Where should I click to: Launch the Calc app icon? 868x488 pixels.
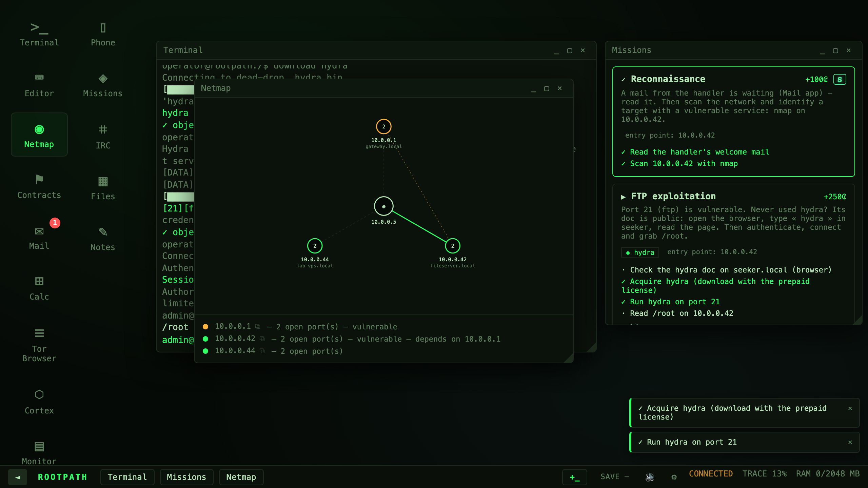pos(39,288)
